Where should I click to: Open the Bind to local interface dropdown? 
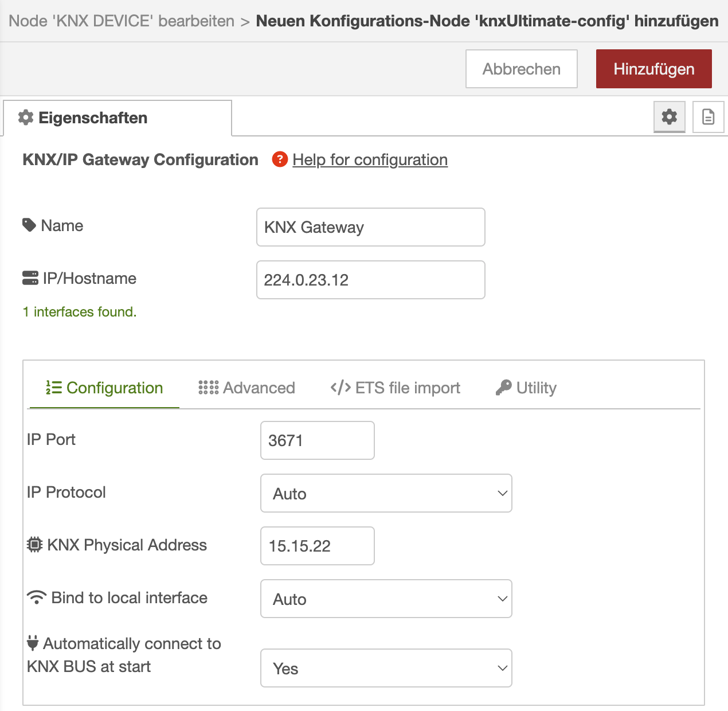386,599
